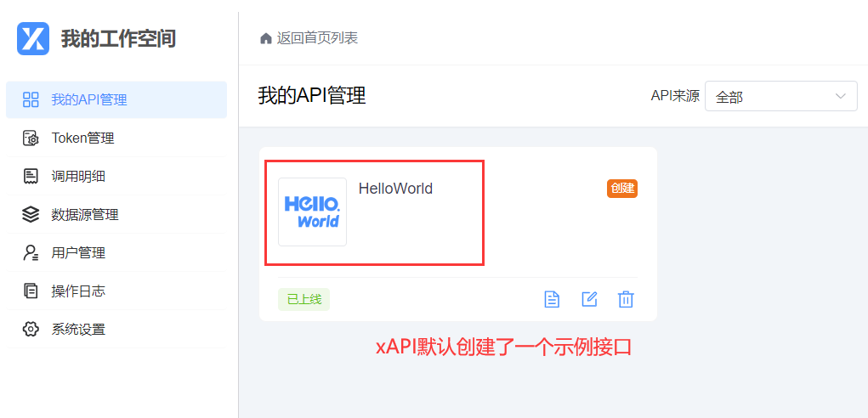Click the xAPI logo icon
This screenshot has height=418, width=868.
coord(33,39)
